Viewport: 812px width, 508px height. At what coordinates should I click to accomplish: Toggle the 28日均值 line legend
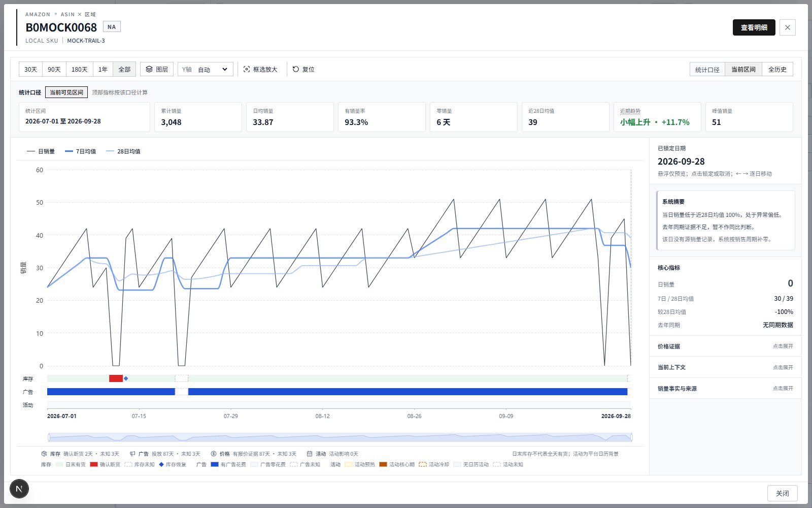(x=123, y=151)
